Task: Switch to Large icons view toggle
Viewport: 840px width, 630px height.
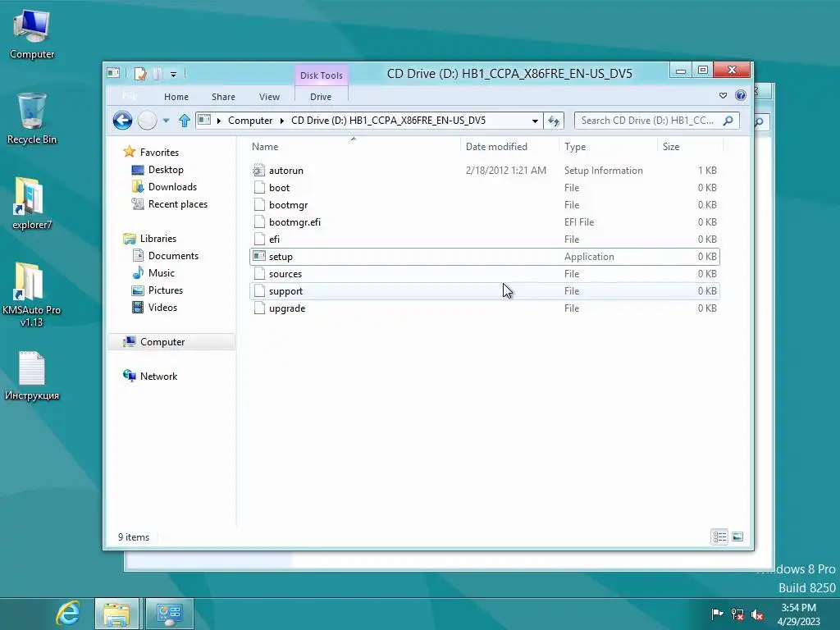Action: [737, 536]
